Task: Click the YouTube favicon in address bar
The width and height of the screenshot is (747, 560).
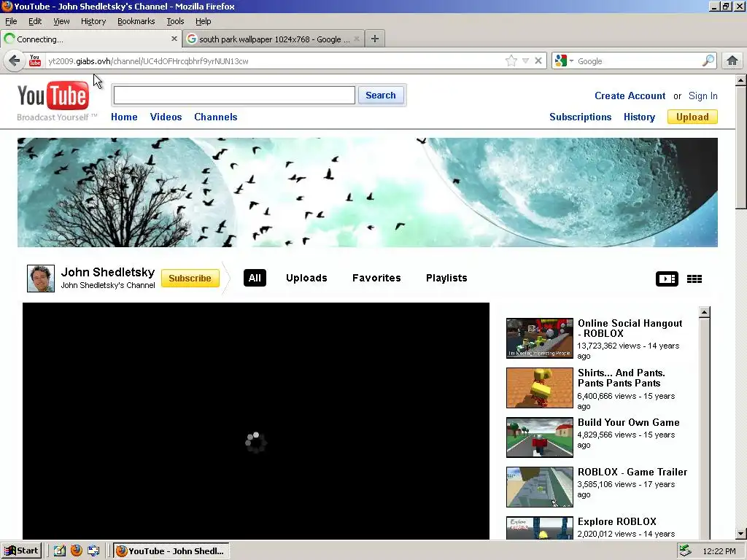Action: pos(35,61)
